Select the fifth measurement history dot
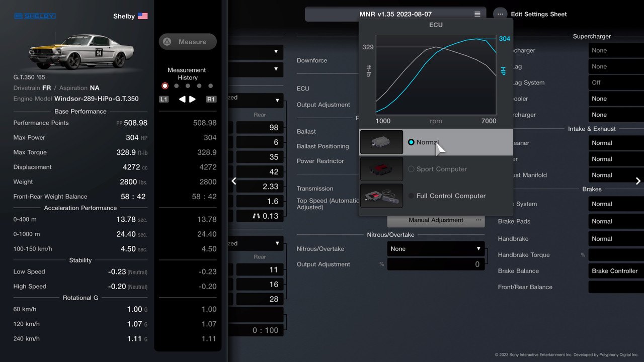Viewport: 644px width, 362px height. 210,86
